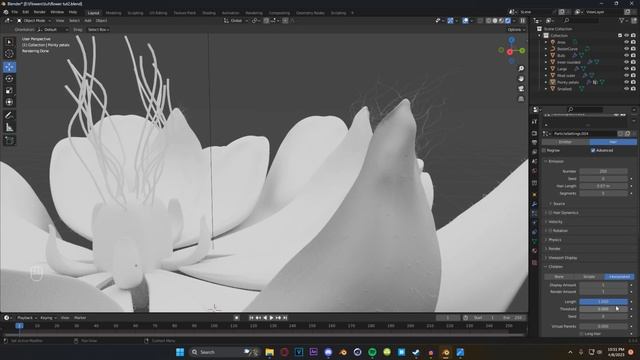Click the auto keying record button

(237, 318)
